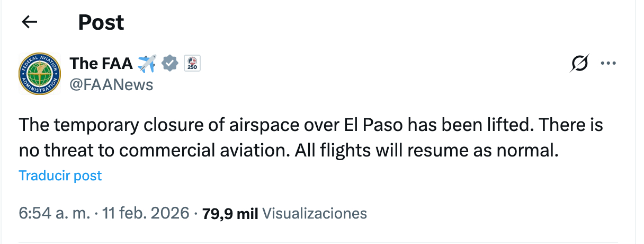Click the date 11 feb. 2026
Image resolution: width=644 pixels, height=244 pixels.
pos(146,213)
